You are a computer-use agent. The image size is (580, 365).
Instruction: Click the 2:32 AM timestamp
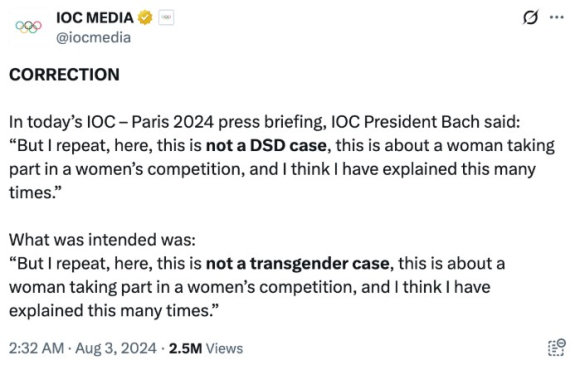37,348
